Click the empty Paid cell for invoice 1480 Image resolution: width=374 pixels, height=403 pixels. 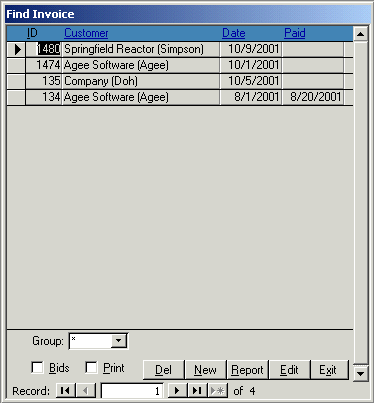pos(313,49)
